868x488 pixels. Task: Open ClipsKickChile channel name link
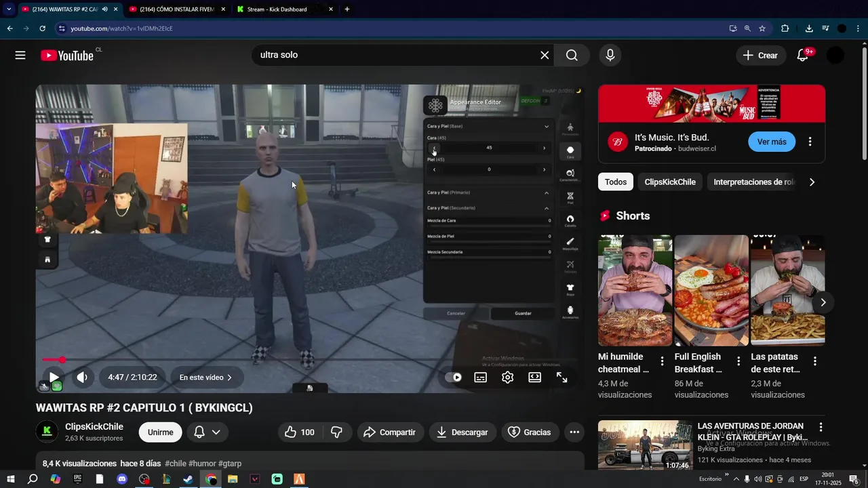[x=94, y=426]
